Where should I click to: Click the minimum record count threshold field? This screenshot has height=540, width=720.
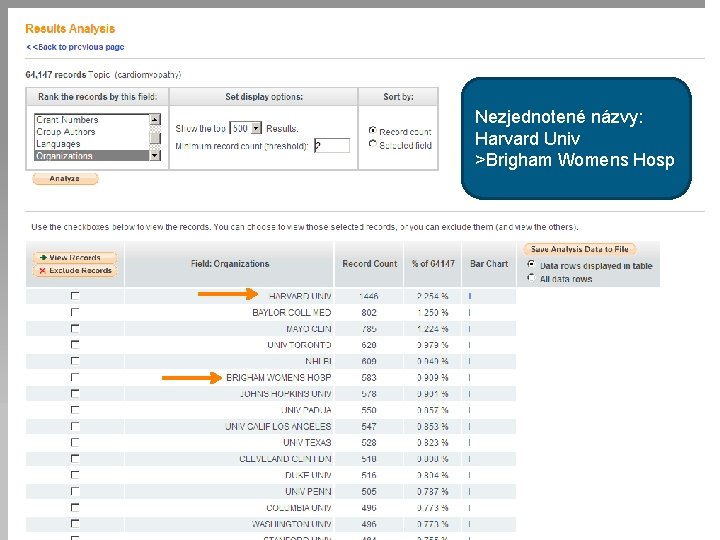(332, 146)
